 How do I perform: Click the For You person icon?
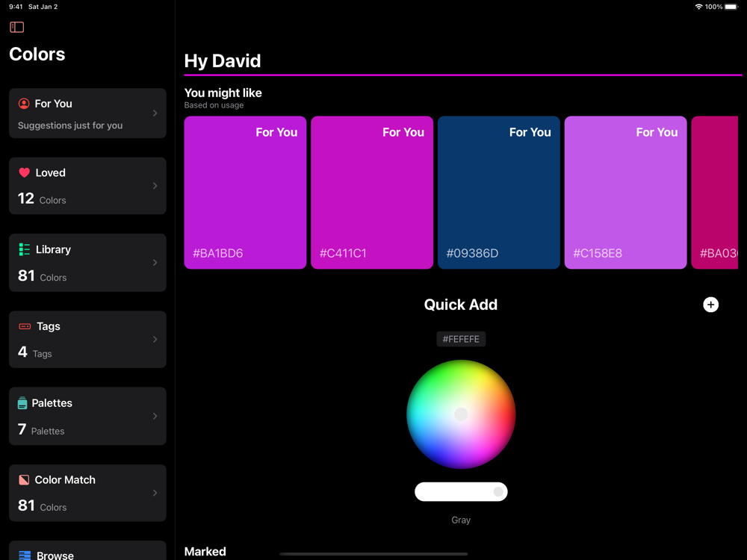click(x=24, y=104)
